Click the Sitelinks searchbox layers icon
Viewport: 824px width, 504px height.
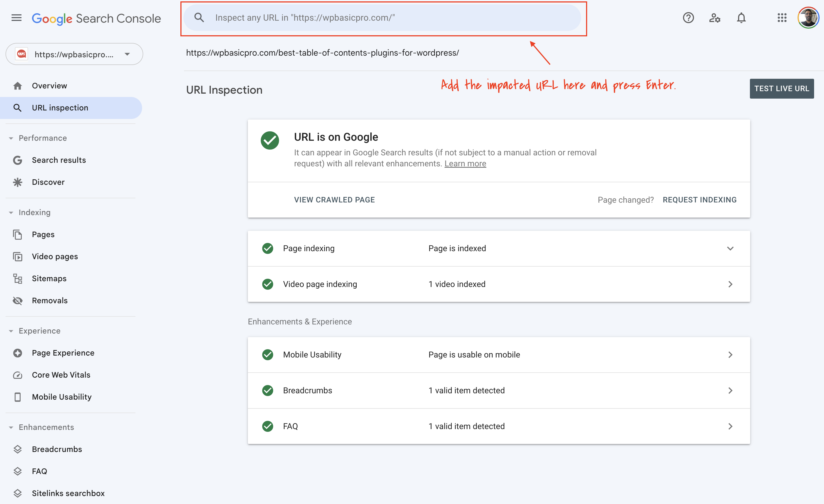17,493
